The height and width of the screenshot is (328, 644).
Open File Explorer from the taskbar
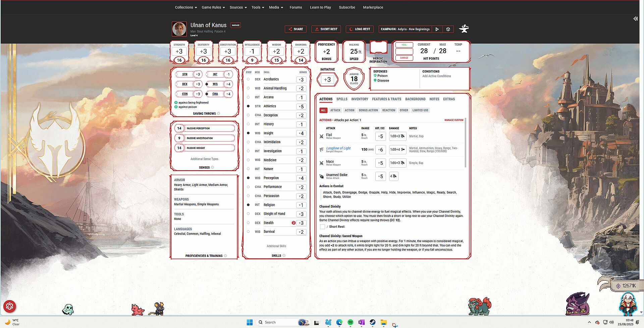pyautogui.click(x=383, y=322)
